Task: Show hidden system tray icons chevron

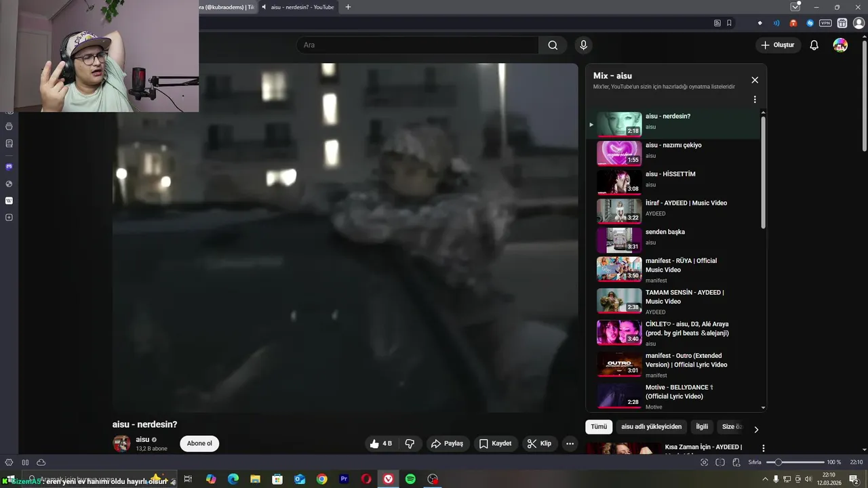Action: pos(766,479)
